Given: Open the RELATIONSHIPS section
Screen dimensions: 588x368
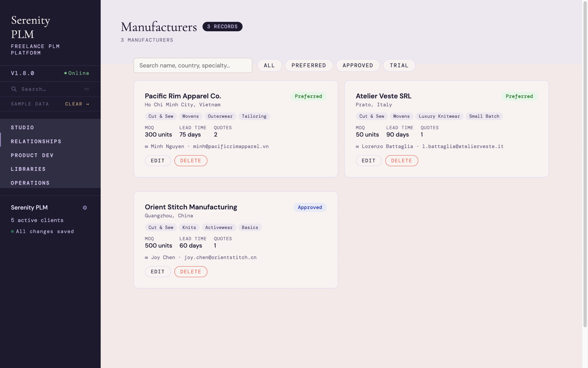Looking at the screenshot, I should click(50, 141).
